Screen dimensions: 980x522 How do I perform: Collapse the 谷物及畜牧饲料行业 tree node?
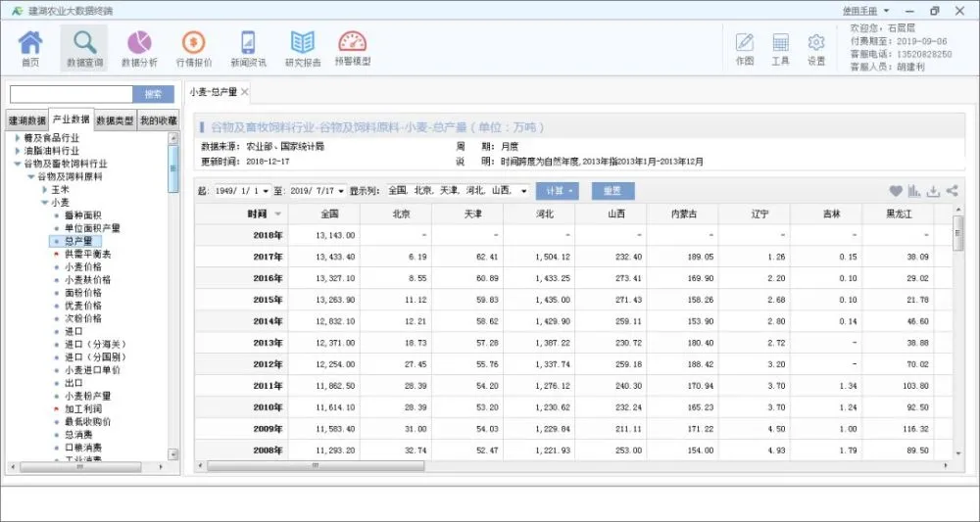(x=18, y=164)
